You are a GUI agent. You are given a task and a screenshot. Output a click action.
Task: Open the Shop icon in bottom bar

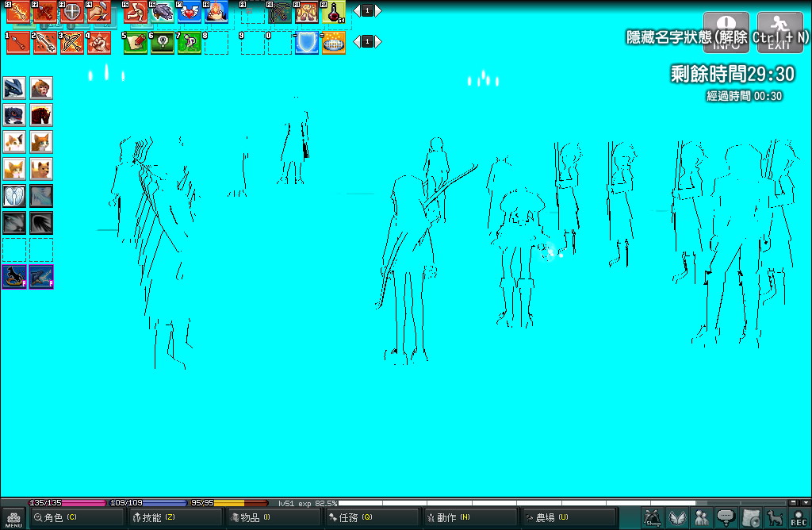click(x=653, y=518)
